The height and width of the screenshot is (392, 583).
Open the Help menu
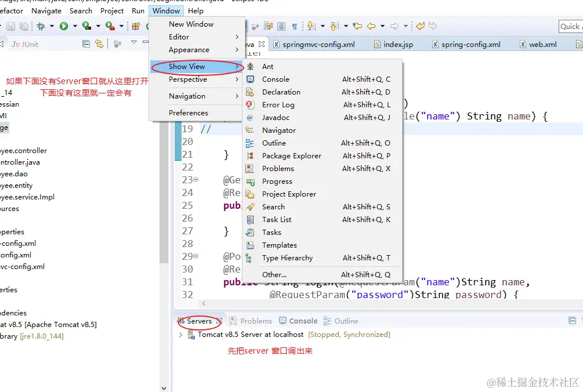(195, 11)
